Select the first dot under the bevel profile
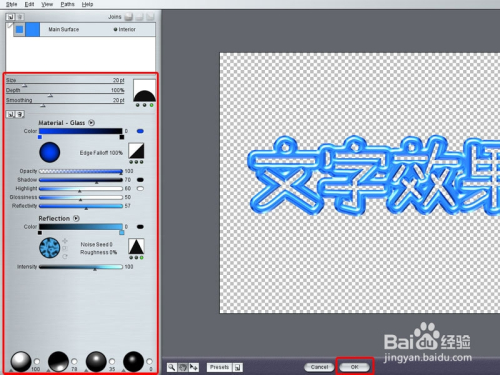Screen dimensions: 500x375 click(x=137, y=105)
